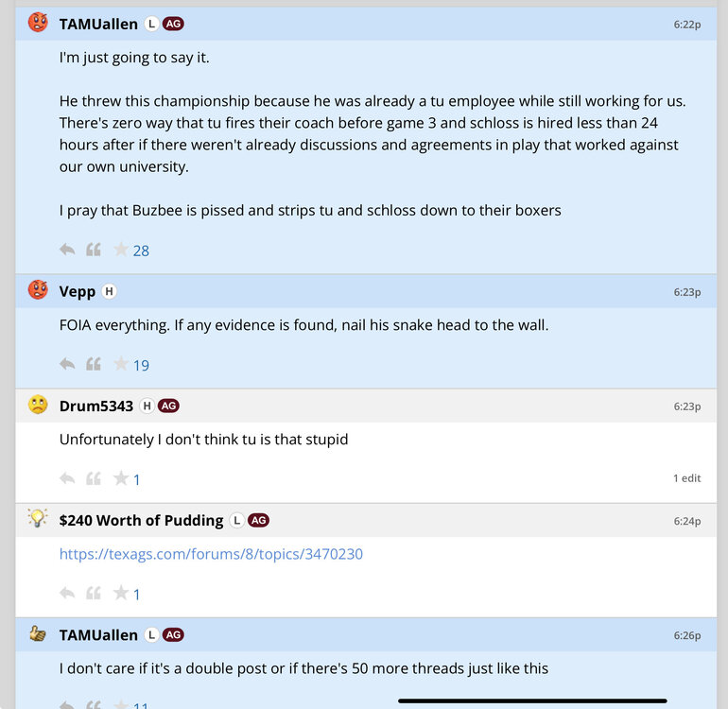Reply to TAMUallen's first post
The width and height of the screenshot is (728, 709).
click(67, 250)
